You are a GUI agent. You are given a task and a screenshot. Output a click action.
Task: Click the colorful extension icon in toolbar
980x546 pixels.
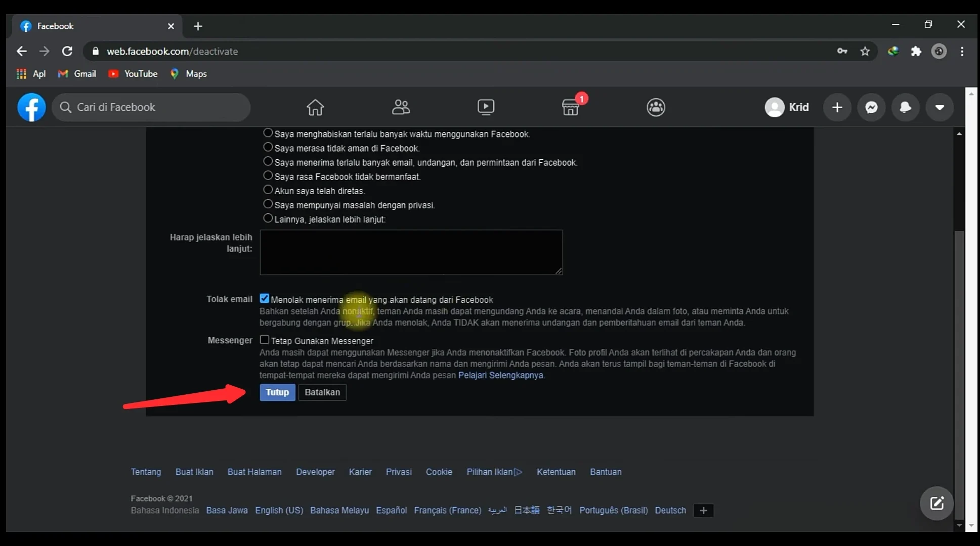pos(893,51)
